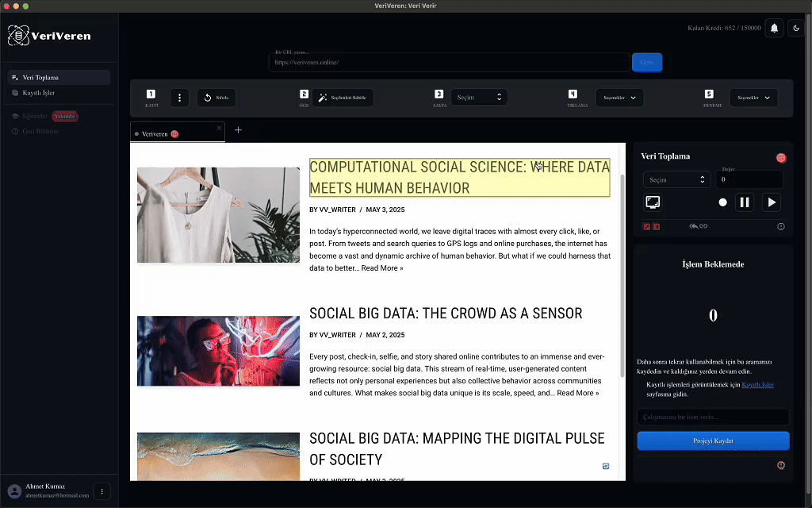The height and width of the screenshot is (508, 812).
Task: Click info icon in Veri Toplama panel
Action: 781,226
